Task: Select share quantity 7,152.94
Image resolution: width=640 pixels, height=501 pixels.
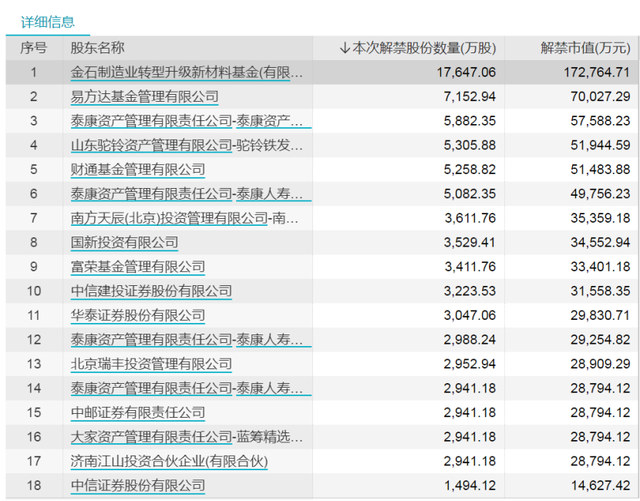Action: click(470, 97)
